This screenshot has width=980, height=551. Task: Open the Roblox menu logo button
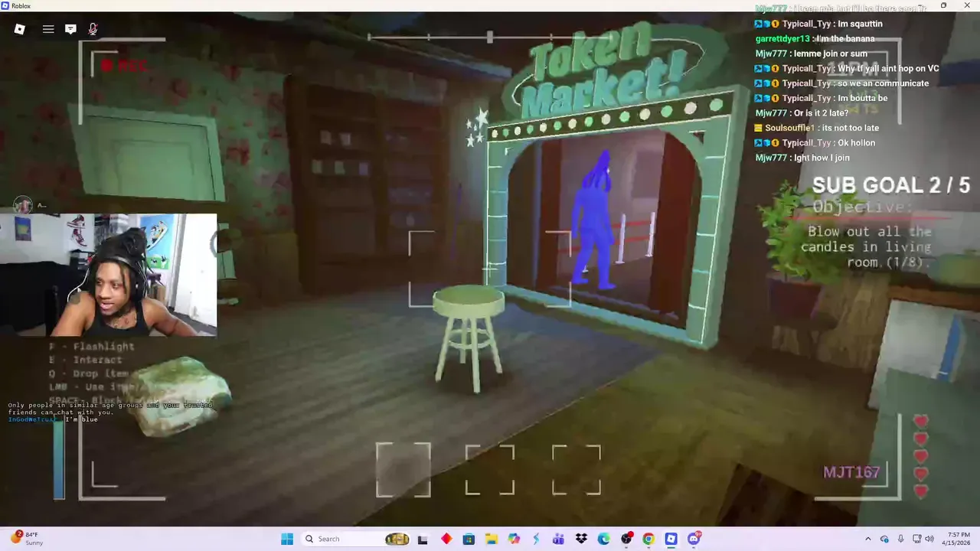coord(20,29)
